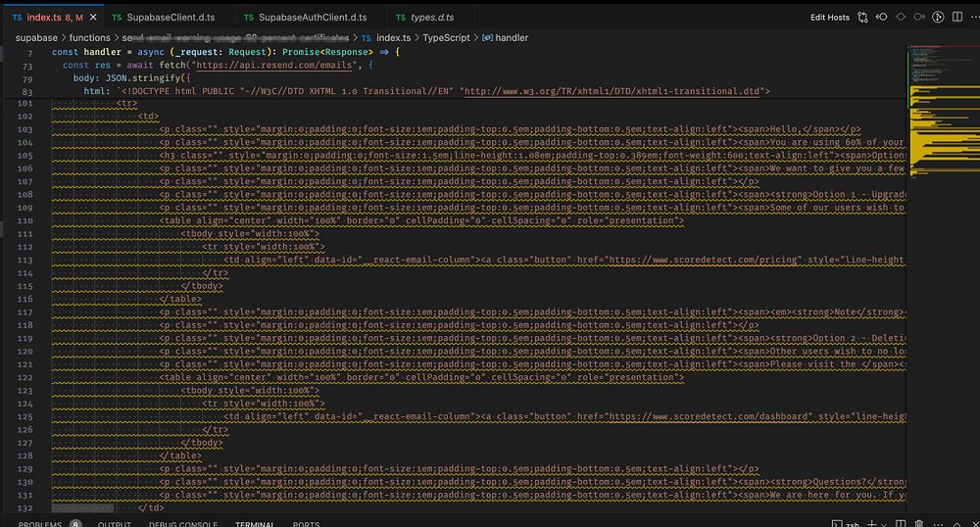Click line number 113 in the gutter
This screenshot has height=527, width=980.
point(26,261)
